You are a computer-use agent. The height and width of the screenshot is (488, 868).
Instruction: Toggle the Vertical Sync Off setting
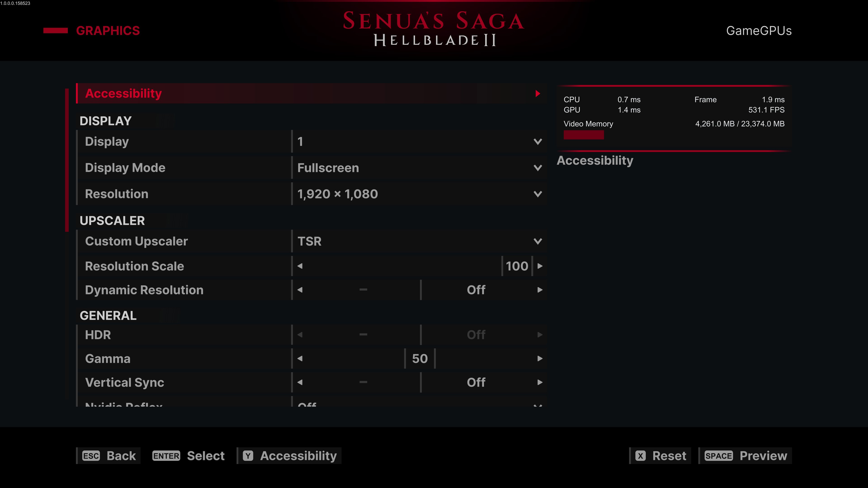[x=476, y=382]
